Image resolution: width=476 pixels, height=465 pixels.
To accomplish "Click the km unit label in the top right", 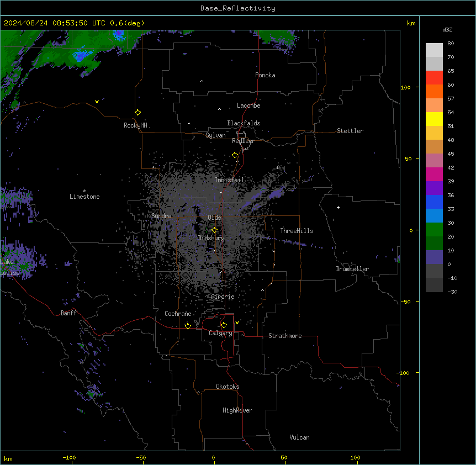I will point(411,23).
